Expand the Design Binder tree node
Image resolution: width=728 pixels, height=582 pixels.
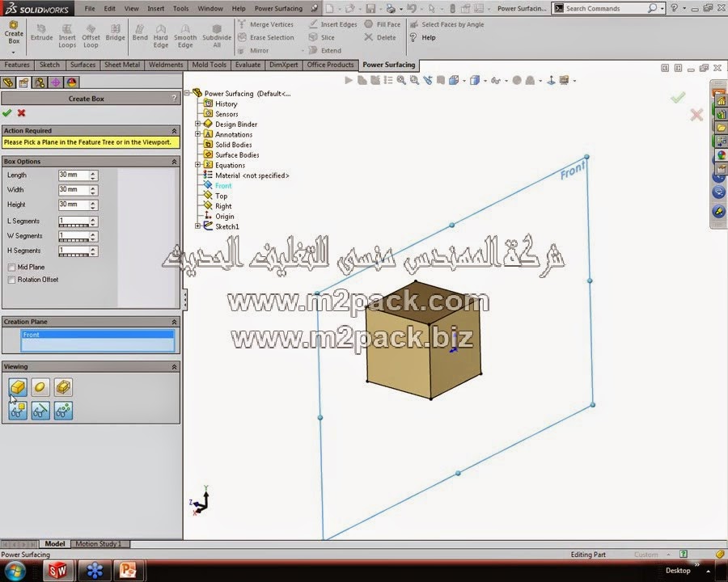click(198, 124)
